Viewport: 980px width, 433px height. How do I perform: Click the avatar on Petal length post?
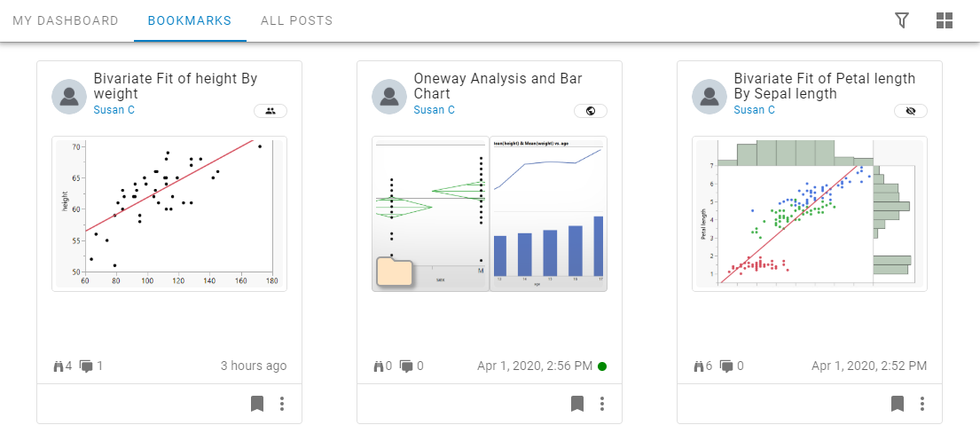[x=710, y=97]
